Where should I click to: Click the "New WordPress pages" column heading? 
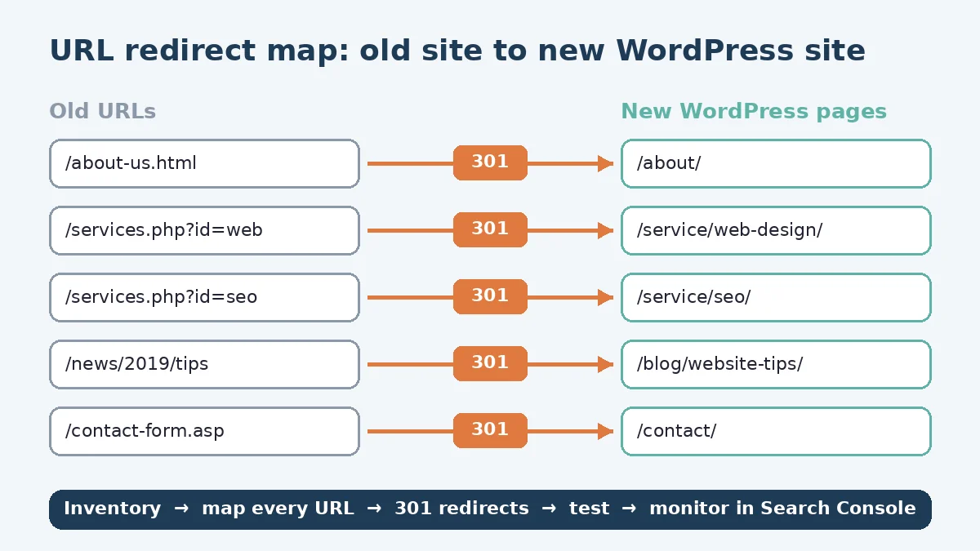tap(754, 111)
